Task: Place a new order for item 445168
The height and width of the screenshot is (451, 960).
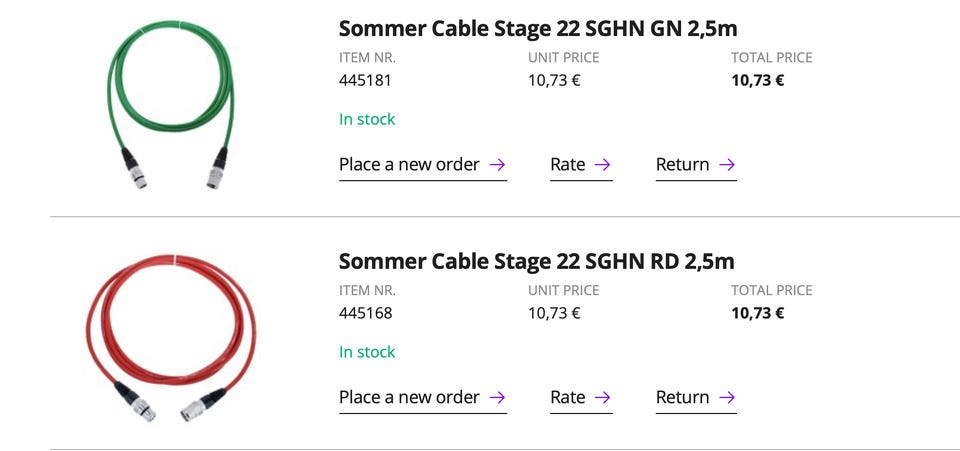Action: [409, 398]
